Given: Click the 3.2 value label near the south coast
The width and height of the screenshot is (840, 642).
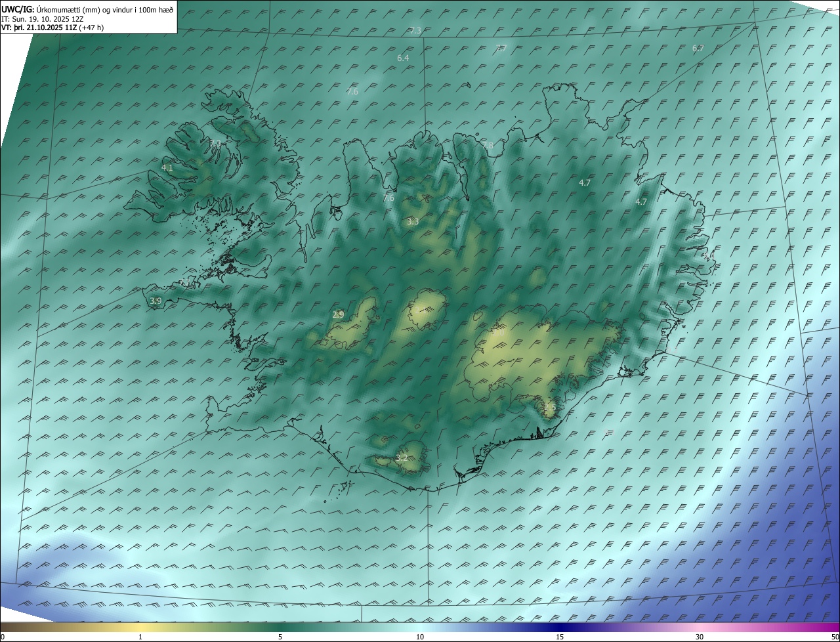Looking at the screenshot, I should [x=402, y=458].
